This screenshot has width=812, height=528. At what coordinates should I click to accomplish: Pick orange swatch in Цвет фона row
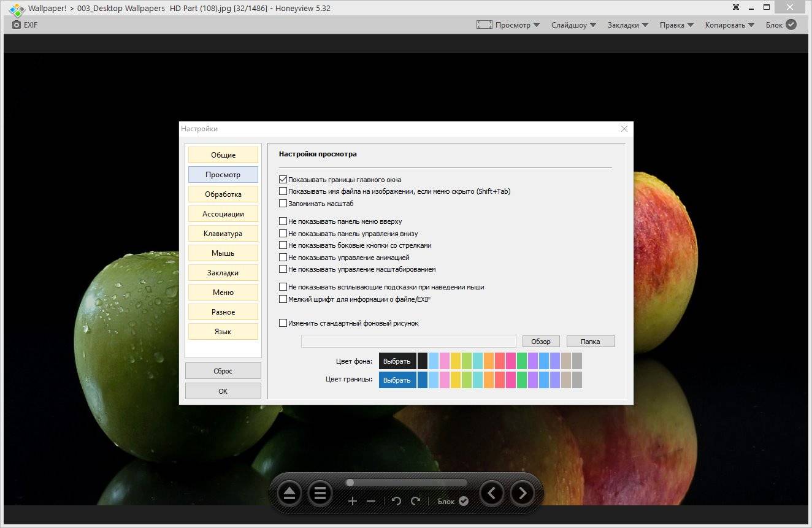[x=489, y=361]
